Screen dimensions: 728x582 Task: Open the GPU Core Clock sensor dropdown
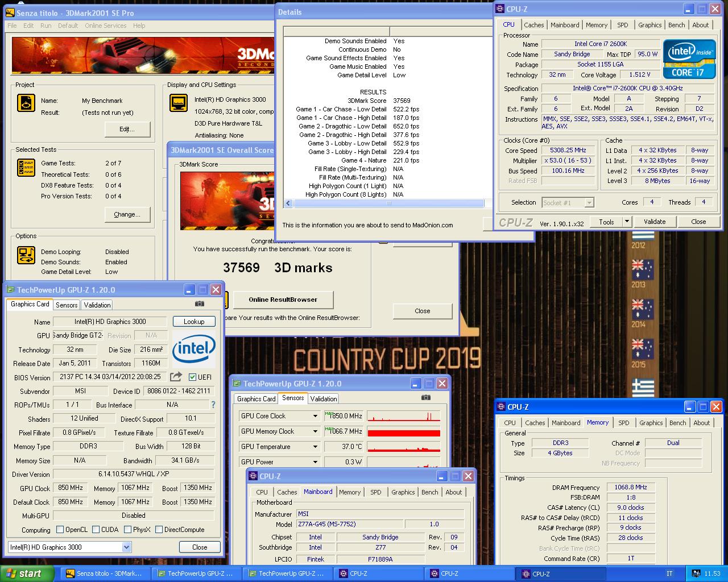click(x=315, y=416)
